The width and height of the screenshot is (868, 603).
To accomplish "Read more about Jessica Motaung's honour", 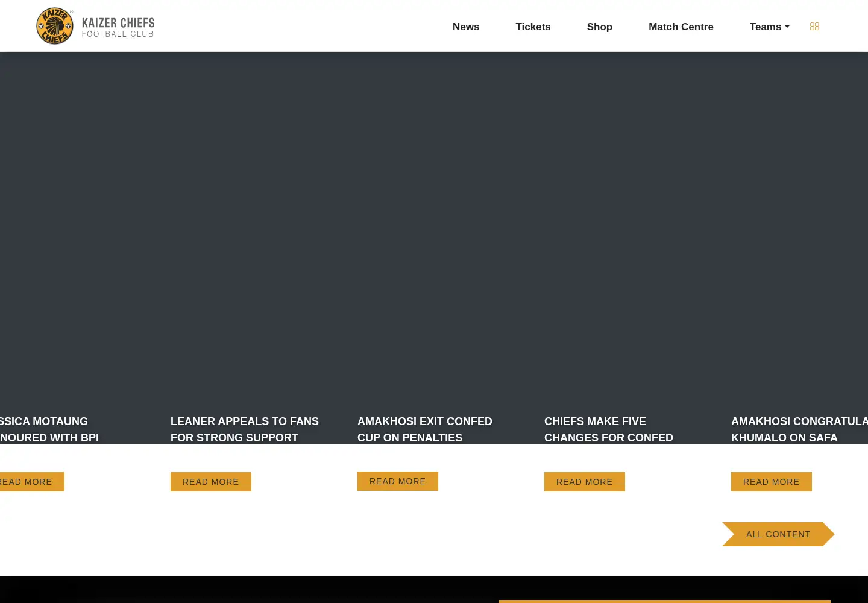I will coord(32,482).
